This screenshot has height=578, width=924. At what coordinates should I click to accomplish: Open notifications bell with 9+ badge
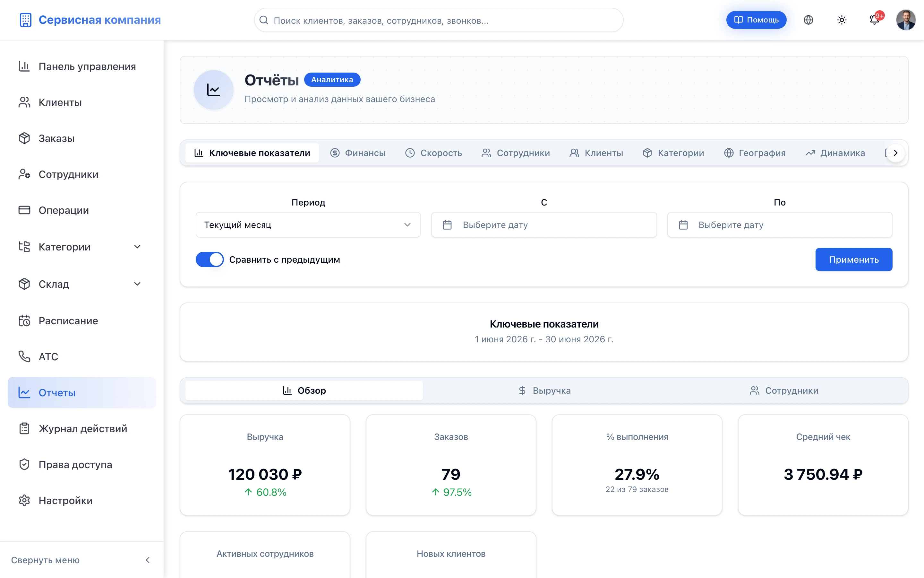coord(874,20)
